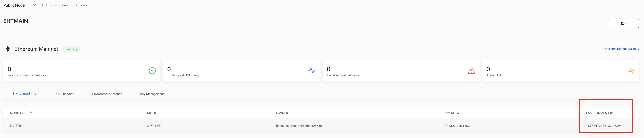This screenshot has width=644, height=138.
Task: Click the home icon in breadcrumb
Action: tap(34, 6)
